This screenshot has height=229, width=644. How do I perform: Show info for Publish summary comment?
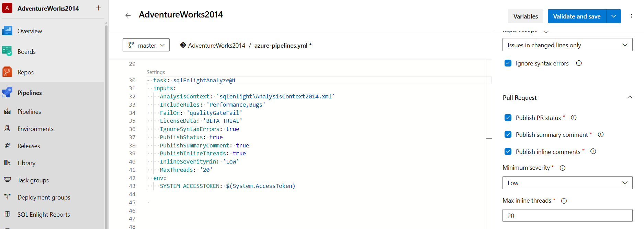(601, 134)
